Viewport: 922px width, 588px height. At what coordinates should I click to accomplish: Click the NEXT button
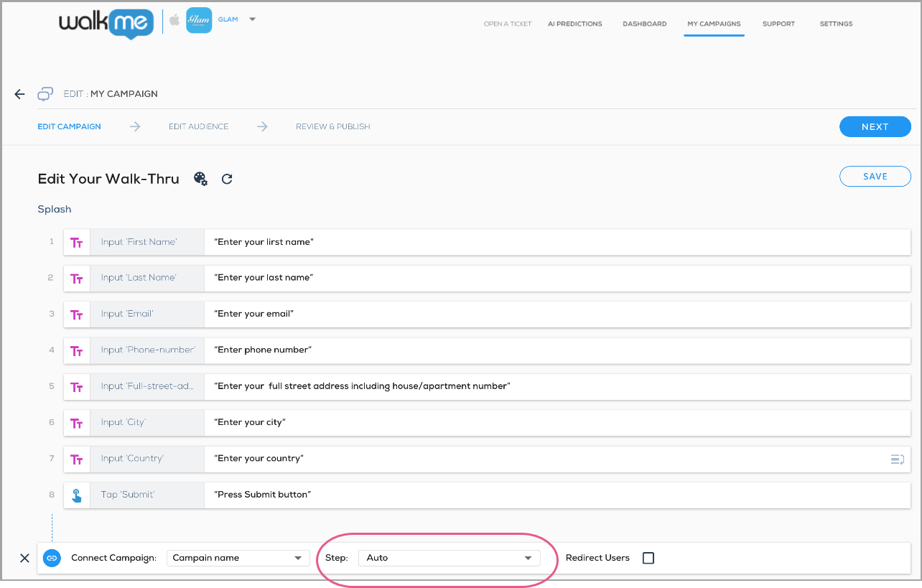tap(875, 126)
